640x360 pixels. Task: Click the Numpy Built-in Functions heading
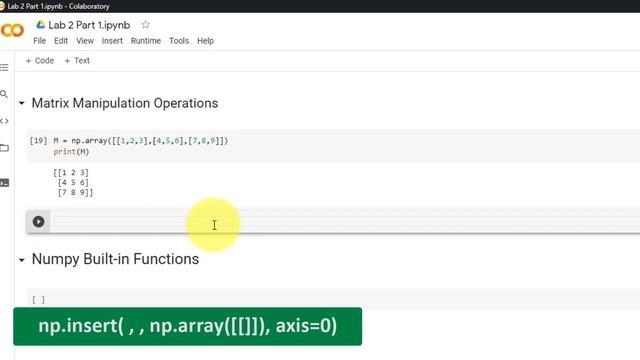[x=116, y=259]
